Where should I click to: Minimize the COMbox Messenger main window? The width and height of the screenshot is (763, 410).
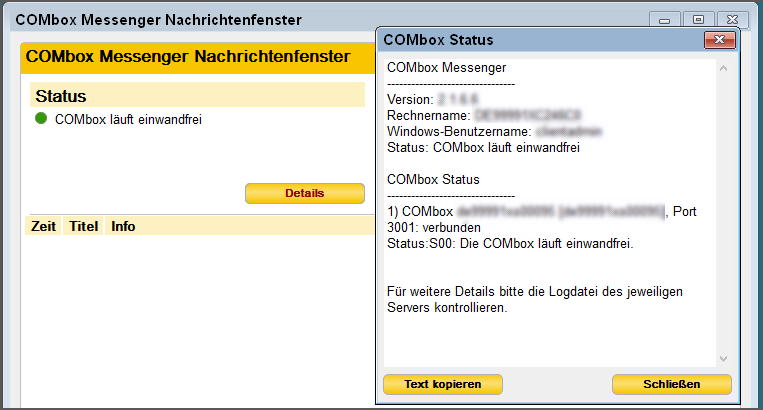coord(664,19)
